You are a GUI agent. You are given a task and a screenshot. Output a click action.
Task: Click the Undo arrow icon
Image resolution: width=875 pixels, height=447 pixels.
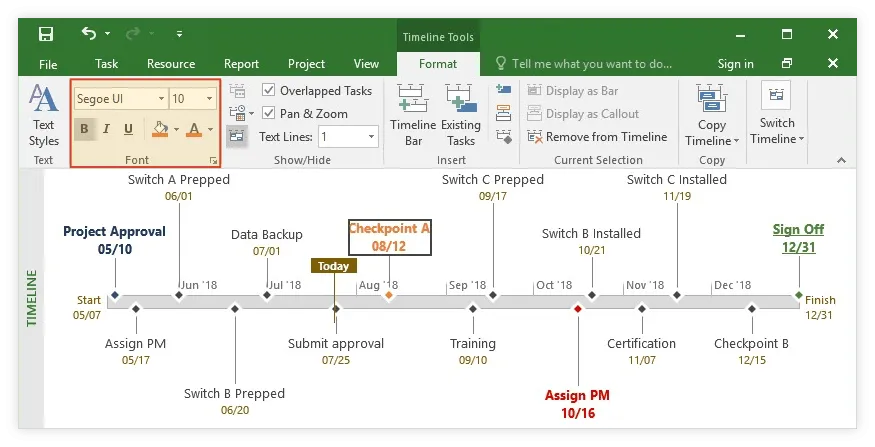click(89, 35)
